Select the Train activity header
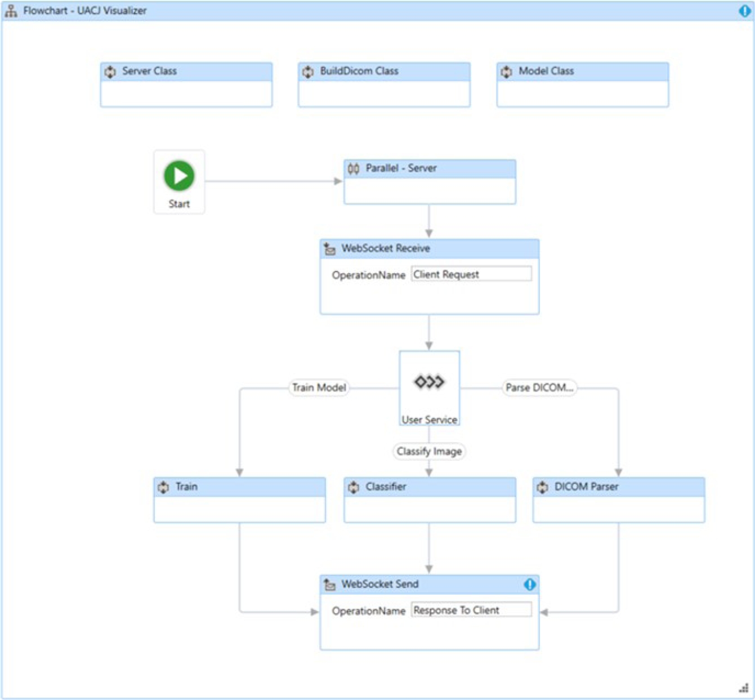Viewport: 755px width, 700px height. [x=239, y=487]
